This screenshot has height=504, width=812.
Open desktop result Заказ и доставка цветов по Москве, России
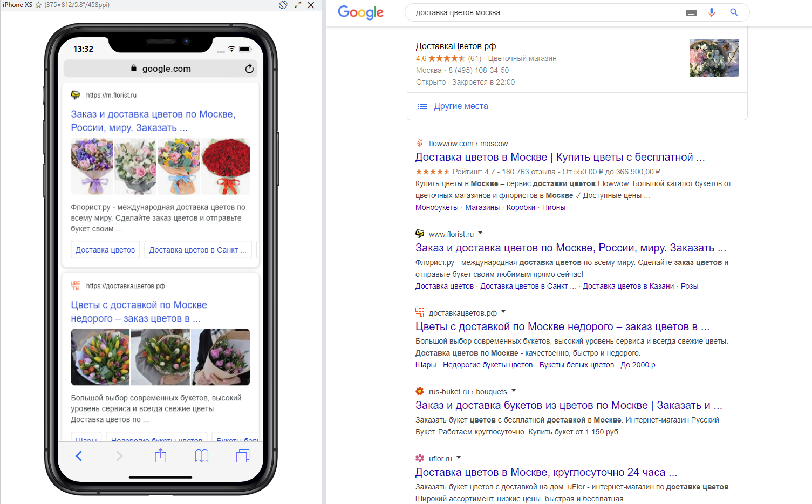[x=571, y=248]
